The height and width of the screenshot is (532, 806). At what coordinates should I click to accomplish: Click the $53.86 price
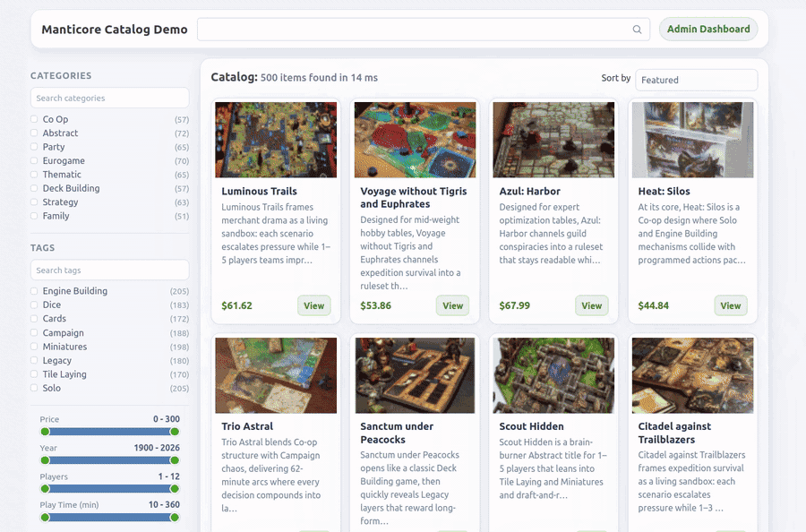[376, 305]
